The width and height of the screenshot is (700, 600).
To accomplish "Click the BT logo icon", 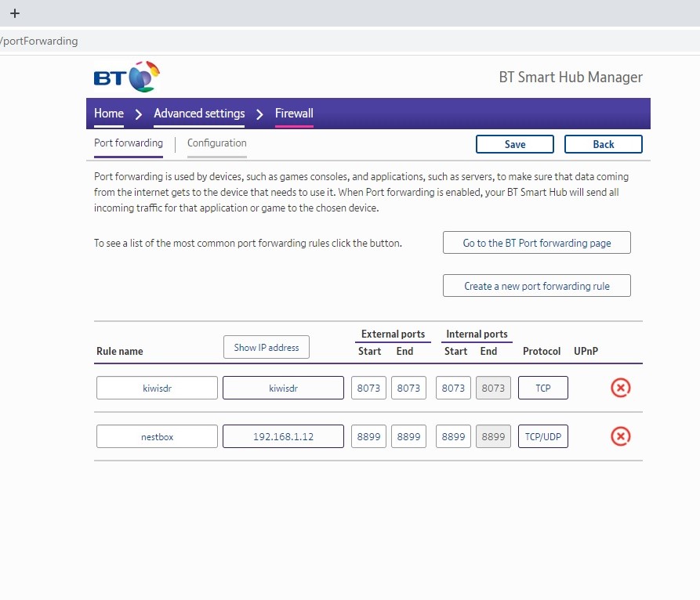I will (126, 78).
